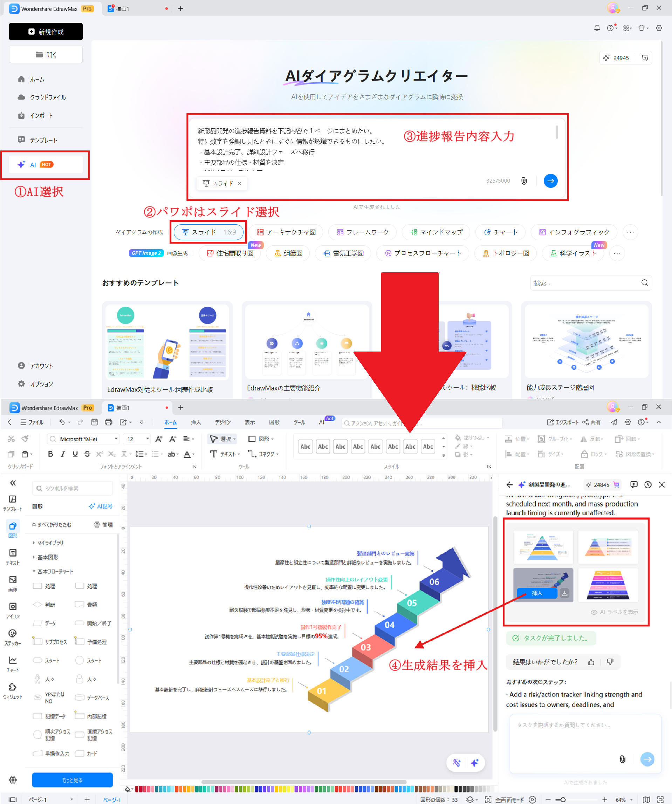Open the ウィジェット panel in the left sidebar

13,691
